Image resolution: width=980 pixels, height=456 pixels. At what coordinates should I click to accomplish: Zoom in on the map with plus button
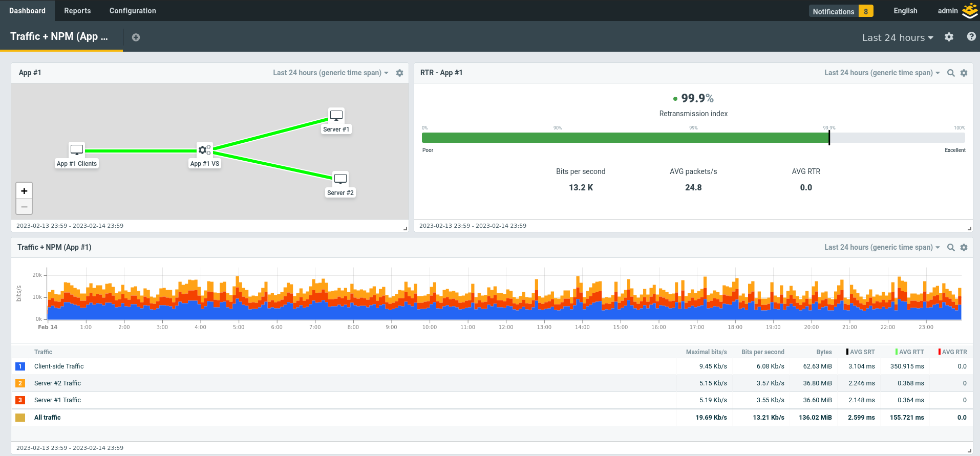24,191
